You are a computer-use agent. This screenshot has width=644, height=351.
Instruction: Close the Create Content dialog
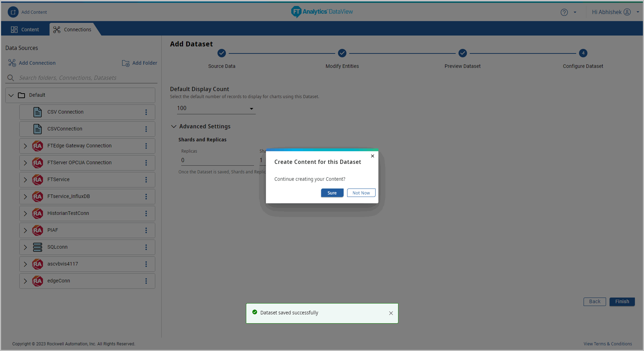tap(372, 156)
